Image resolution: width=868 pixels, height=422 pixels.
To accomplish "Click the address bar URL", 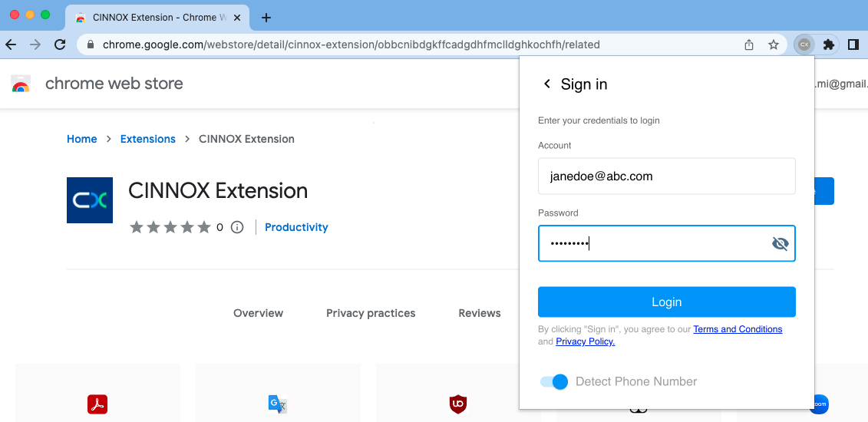I will 351,45.
